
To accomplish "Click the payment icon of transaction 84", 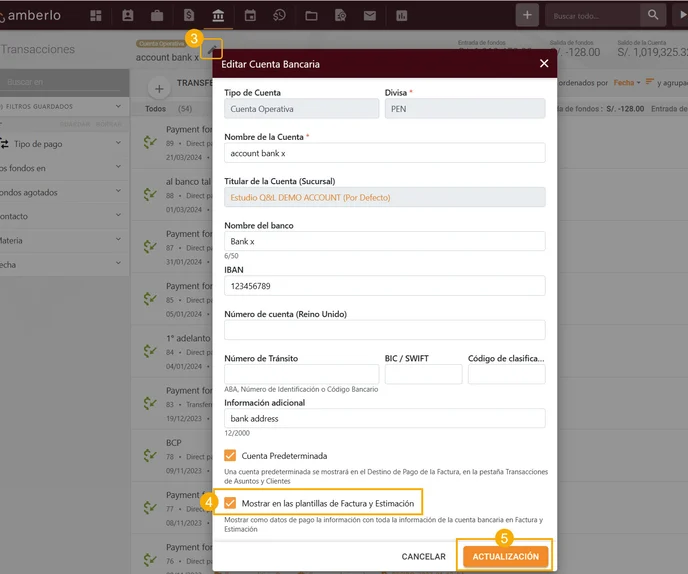I will coord(150,351).
